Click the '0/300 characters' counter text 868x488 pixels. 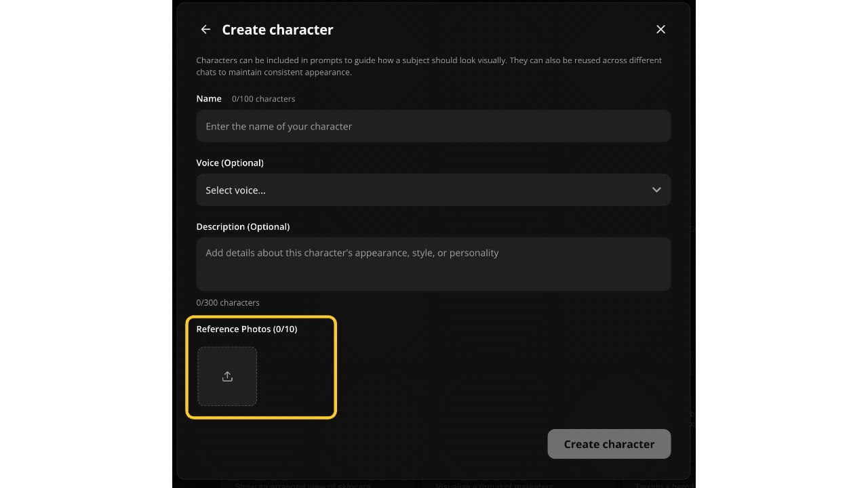(x=228, y=302)
